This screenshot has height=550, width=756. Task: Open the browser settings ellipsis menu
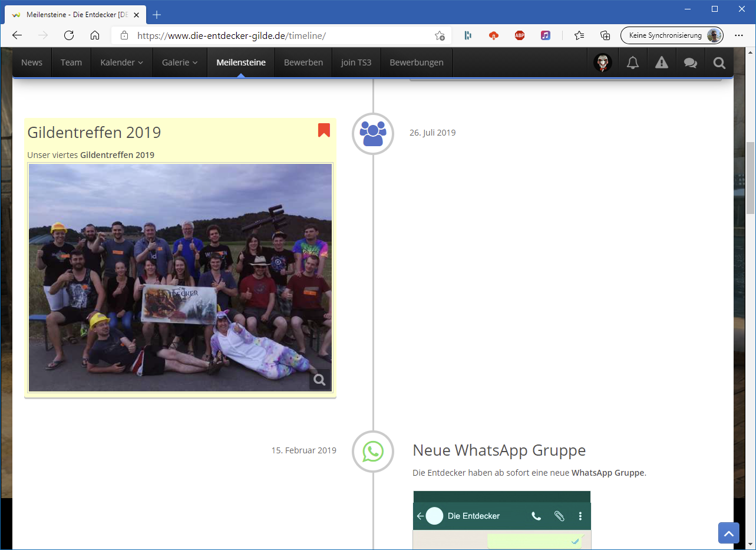pyautogui.click(x=739, y=35)
